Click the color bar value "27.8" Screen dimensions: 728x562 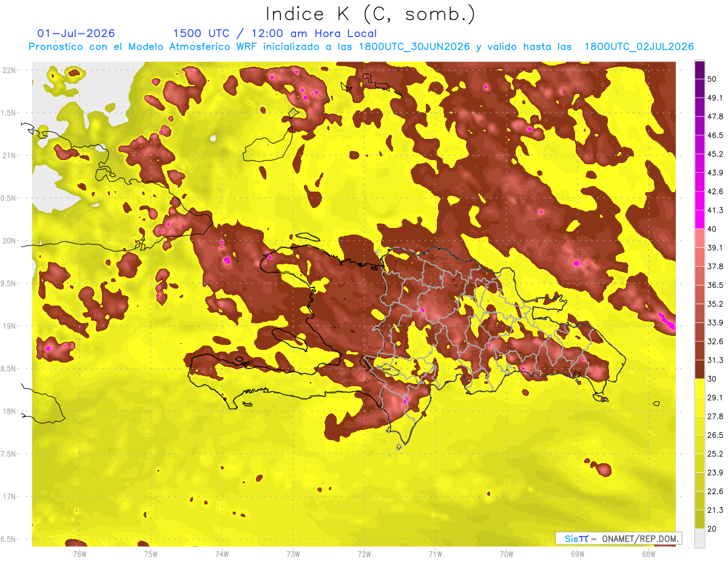[x=715, y=416]
